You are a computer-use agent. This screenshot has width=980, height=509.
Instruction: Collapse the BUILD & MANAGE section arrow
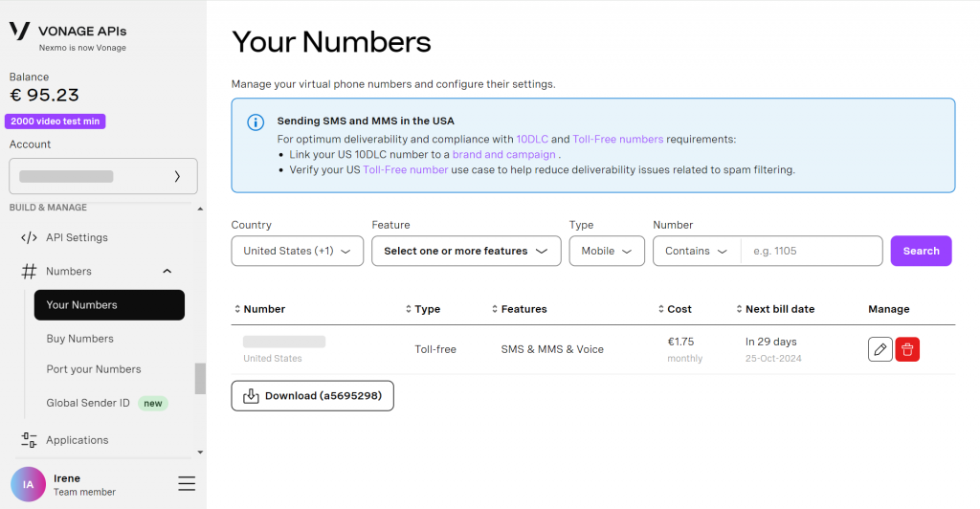200,209
